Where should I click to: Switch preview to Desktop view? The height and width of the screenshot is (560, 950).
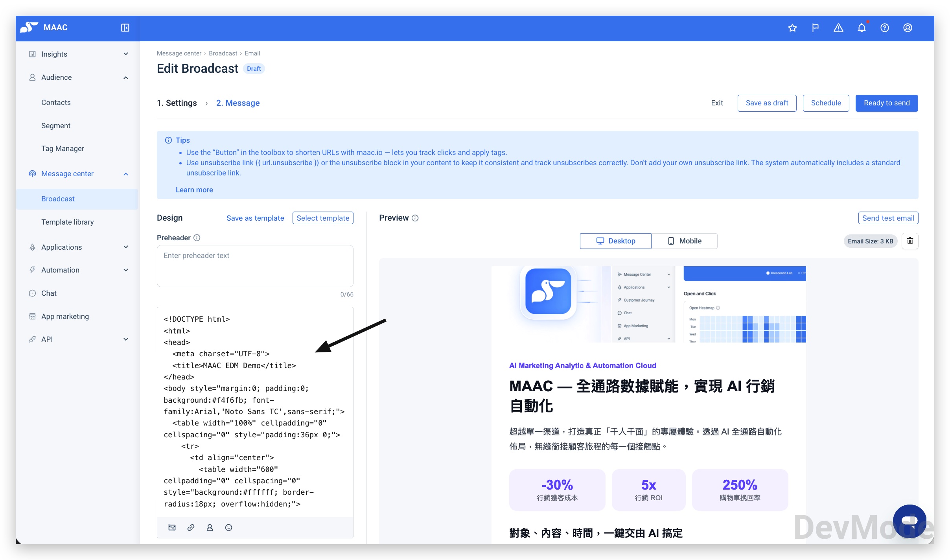point(615,241)
